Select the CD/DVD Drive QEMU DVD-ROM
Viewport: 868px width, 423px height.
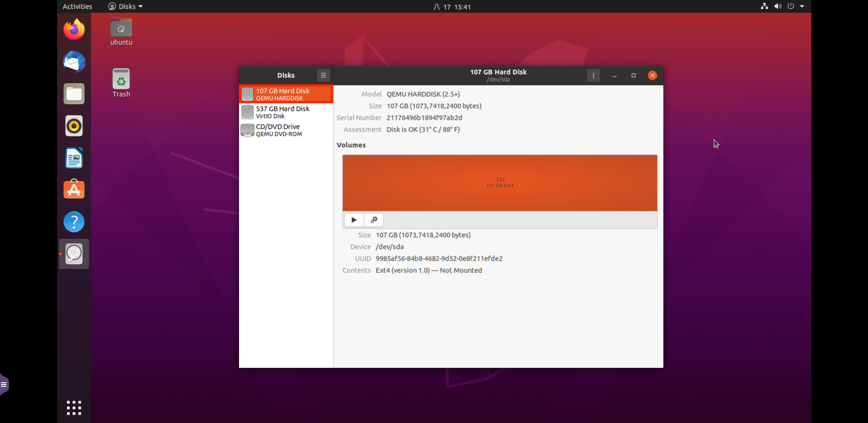coord(286,130)
